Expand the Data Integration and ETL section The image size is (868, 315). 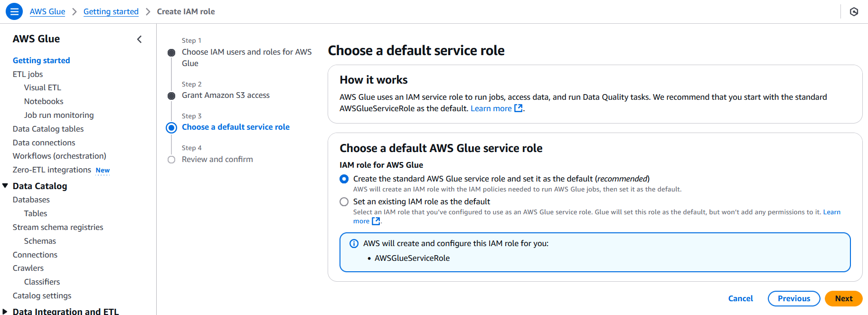point(5,312)
